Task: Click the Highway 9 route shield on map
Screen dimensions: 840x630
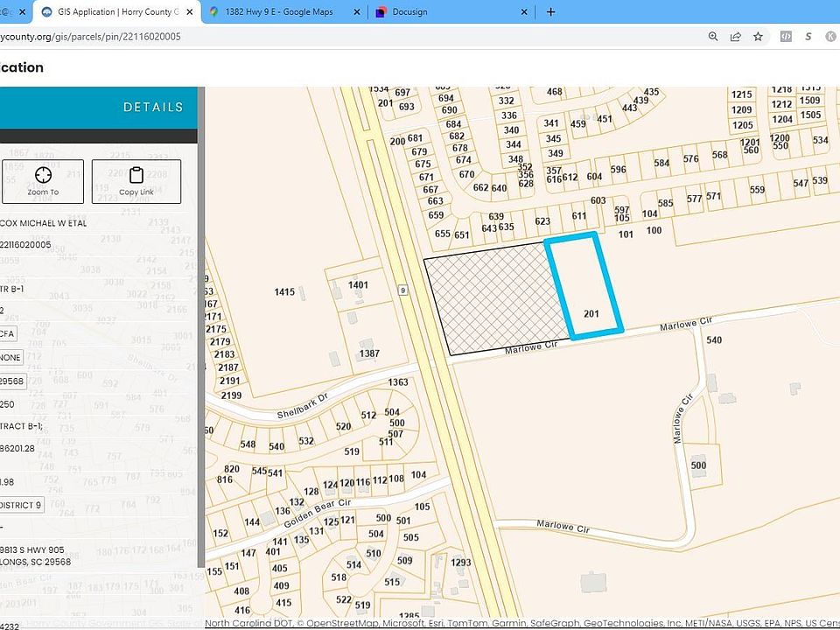Action: (402, 290)
